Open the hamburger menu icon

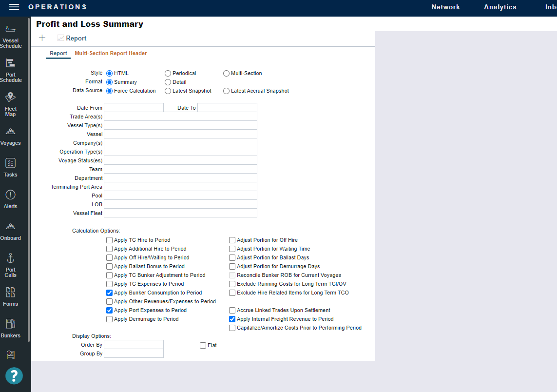pos(14,7)
